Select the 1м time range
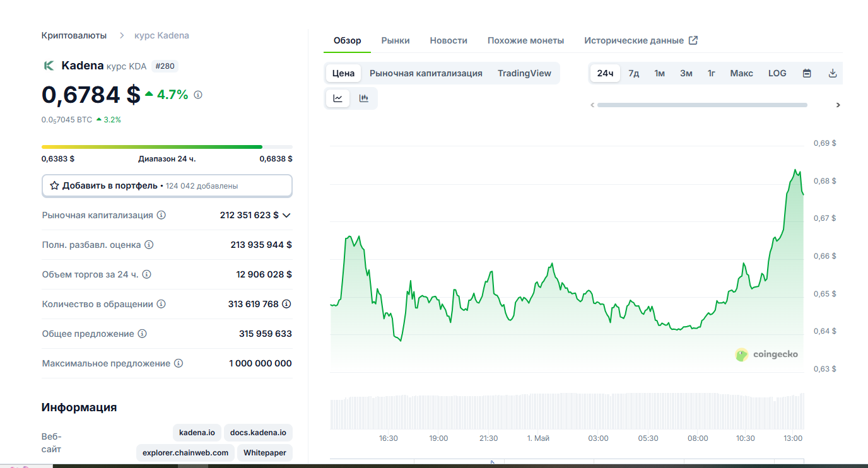Image resolution: width=868 pixels, height=468 pixels. tap(659, 73)
